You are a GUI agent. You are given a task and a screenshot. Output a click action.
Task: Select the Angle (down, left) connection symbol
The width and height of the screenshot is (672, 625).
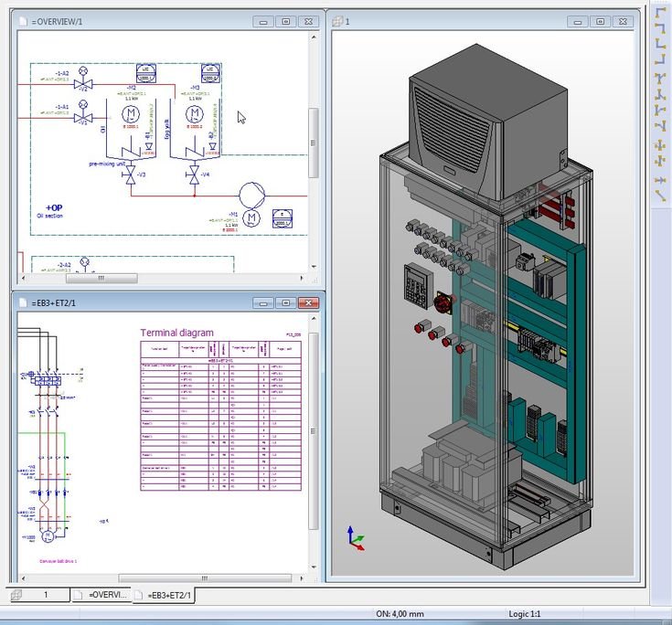[659, 27]
